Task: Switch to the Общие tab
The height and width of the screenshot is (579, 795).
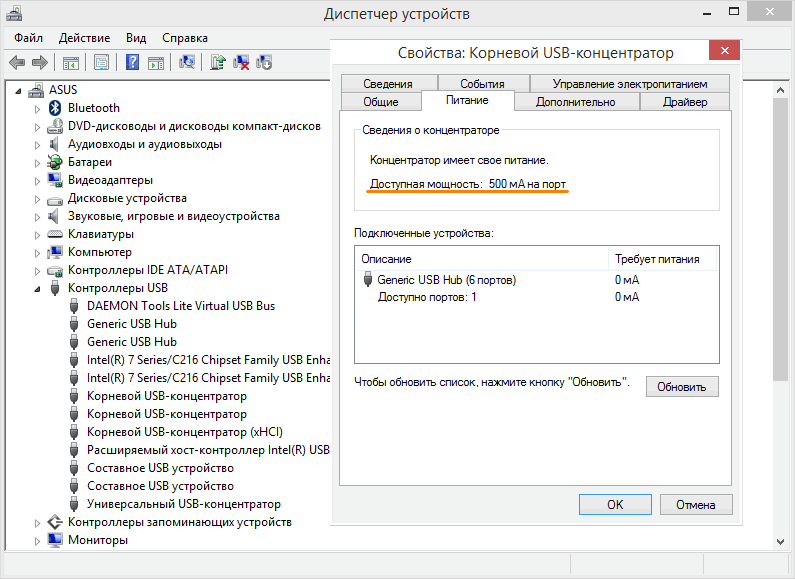Action: 381,102
